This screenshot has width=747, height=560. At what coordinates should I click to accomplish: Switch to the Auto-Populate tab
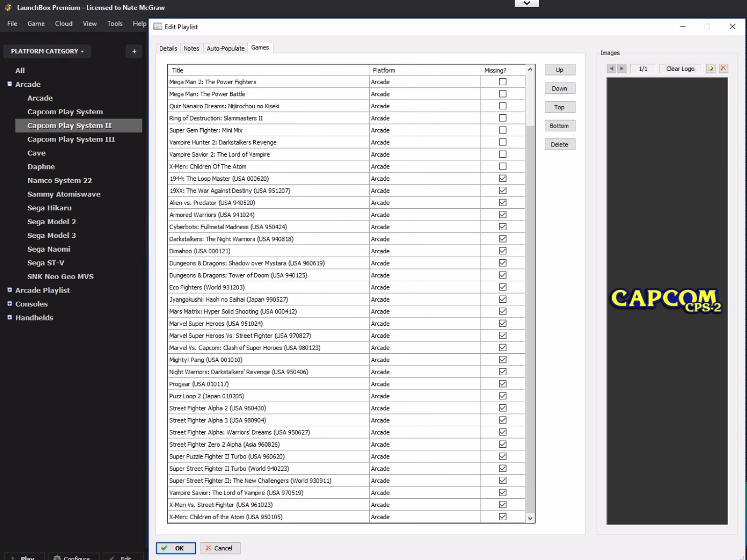(x=226, y=48)
